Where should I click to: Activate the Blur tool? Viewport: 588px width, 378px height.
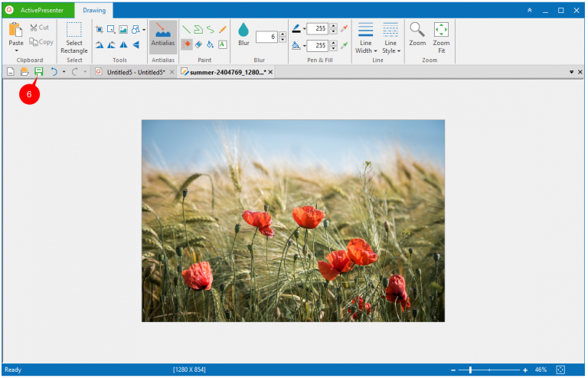[x=243, y=34]
